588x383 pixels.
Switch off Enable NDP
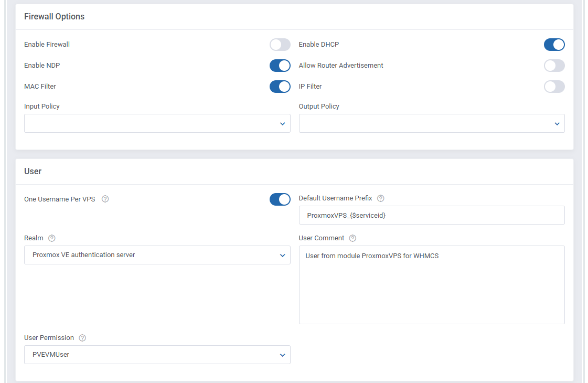pos(280,66)
